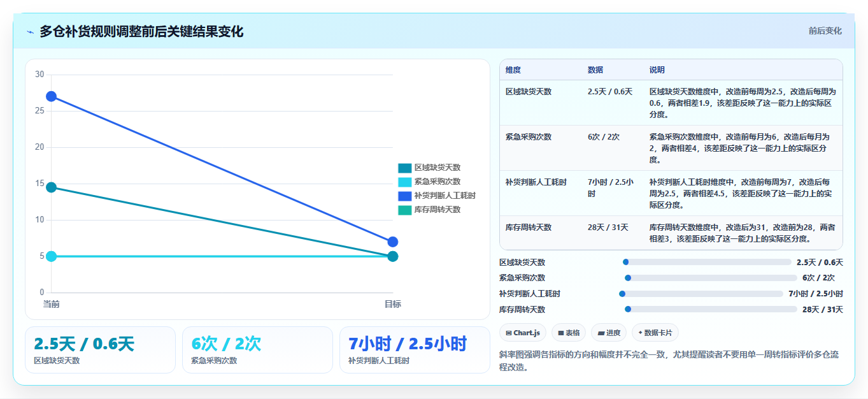Click the 28天 / 31天 progress value
The width and height of the screenshot is (868, 399).
point(822,310)
